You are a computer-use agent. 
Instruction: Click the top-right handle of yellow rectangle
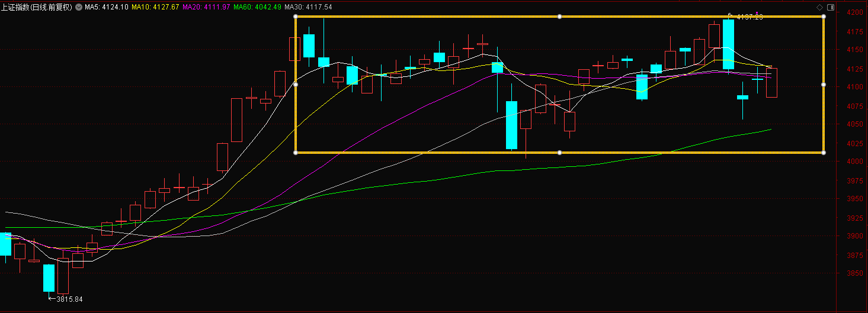824,17
